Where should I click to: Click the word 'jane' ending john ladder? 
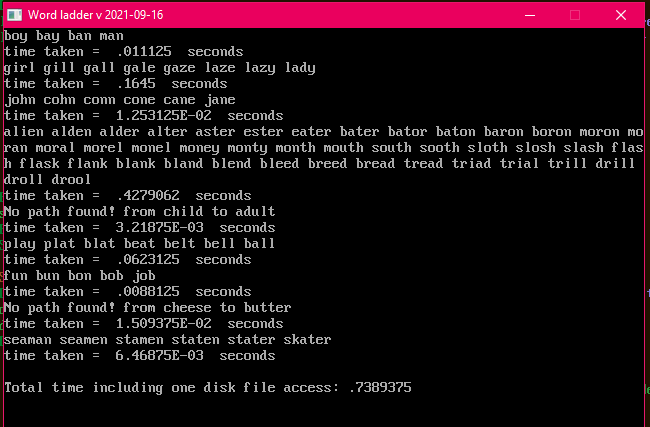pyautogui.click(x=220, y=100)
